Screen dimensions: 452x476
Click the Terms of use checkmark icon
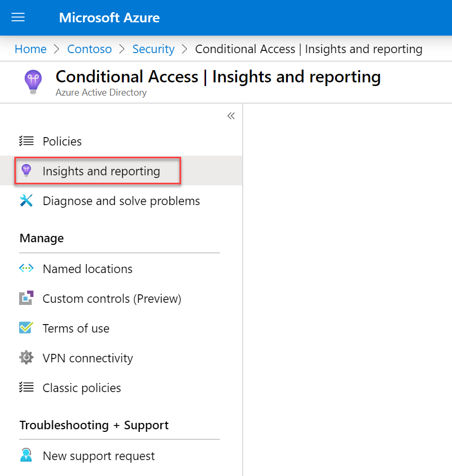[27, 328]
